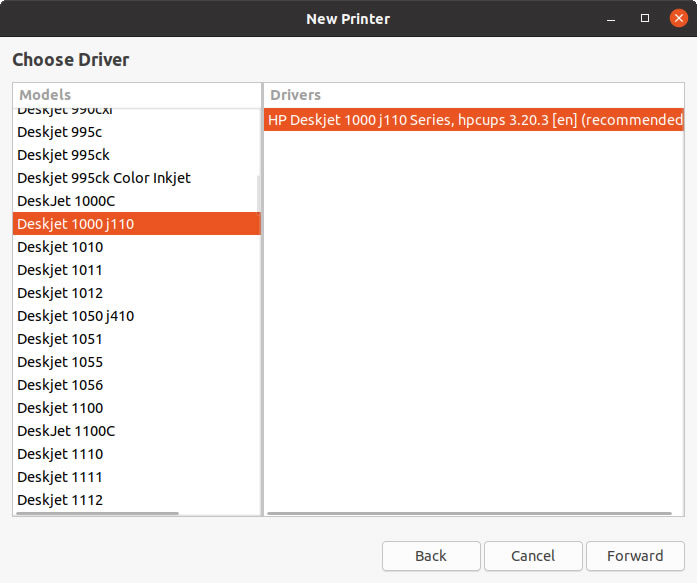
Task: Select Deskjet 1010 model
Action: point(136,247)
